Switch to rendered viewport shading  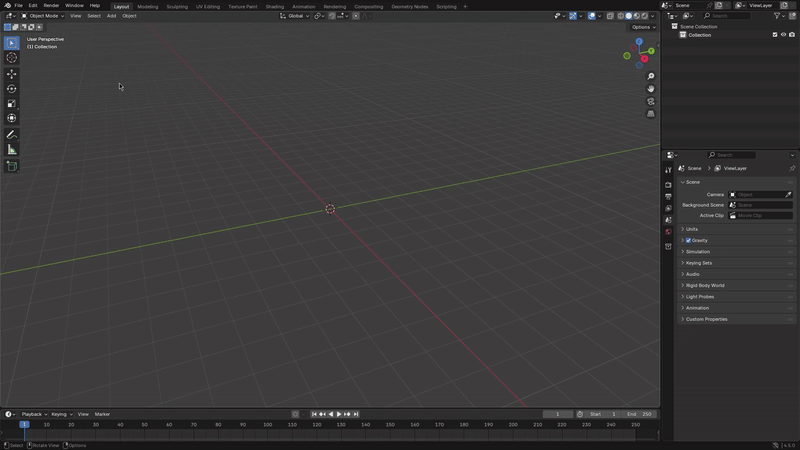645,16
